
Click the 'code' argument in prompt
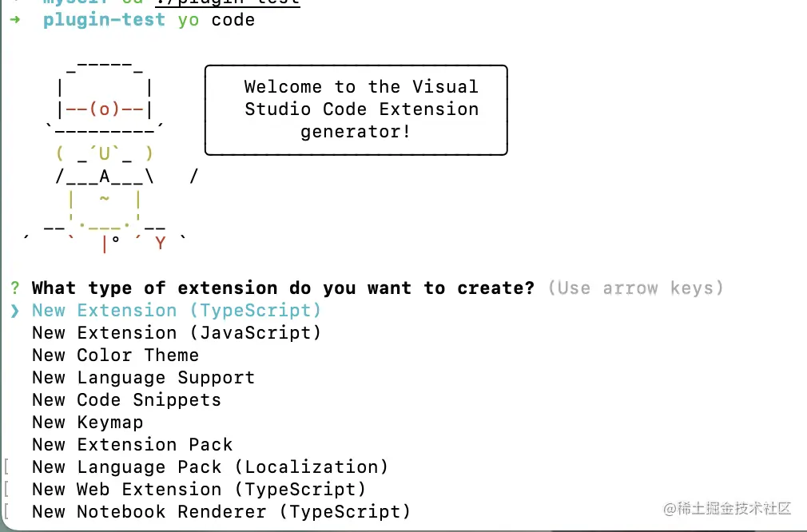coord(233,20)
